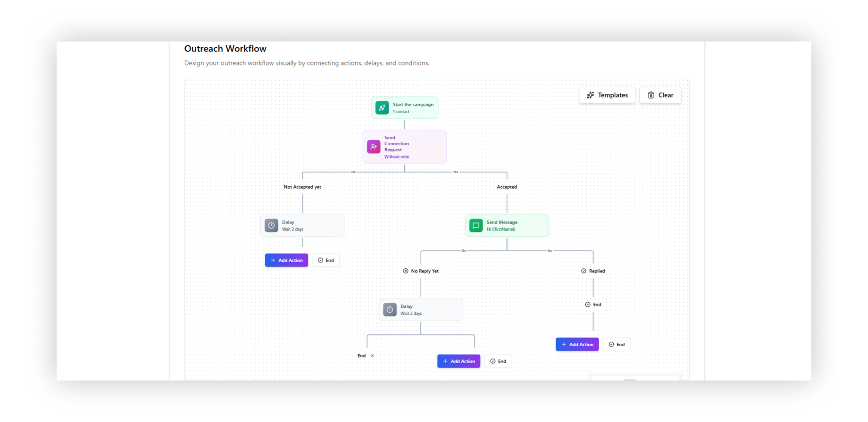The width and height of the screenshot is (868, 422).
Task: Click the sparkle icon on Templates
Action: (590, 95)
